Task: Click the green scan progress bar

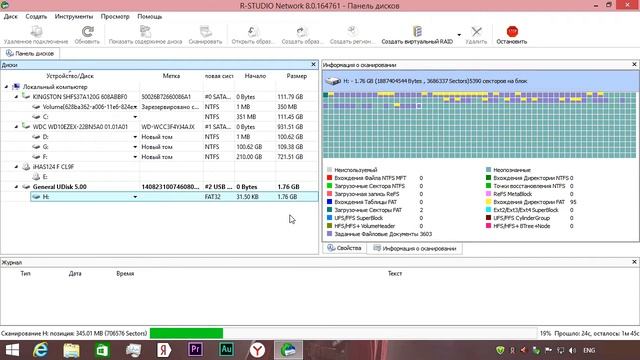Action: tap(186, 333)
